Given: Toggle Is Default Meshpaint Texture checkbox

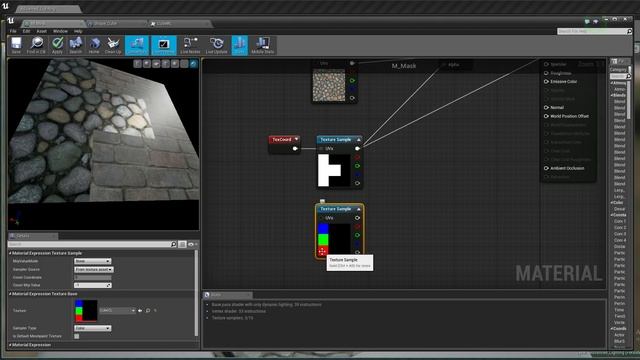Looking at the screenshot, I should click(77, 336).
